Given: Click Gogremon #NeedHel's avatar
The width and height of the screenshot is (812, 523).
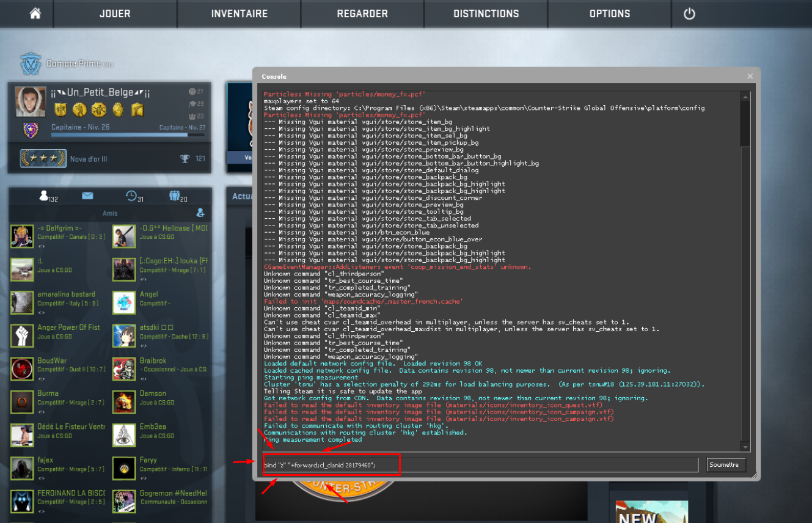Looking at the screenshot, I should click(x=124, y=501).
